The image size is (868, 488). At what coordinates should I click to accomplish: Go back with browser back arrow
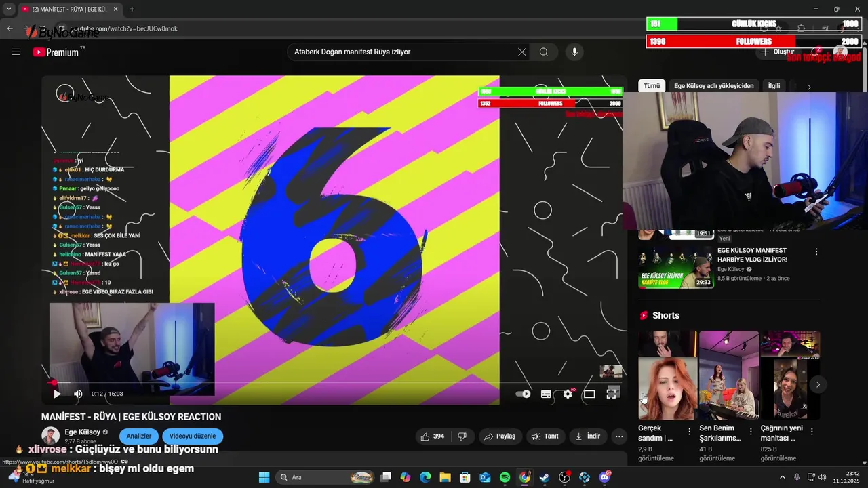tap(9, 28)
